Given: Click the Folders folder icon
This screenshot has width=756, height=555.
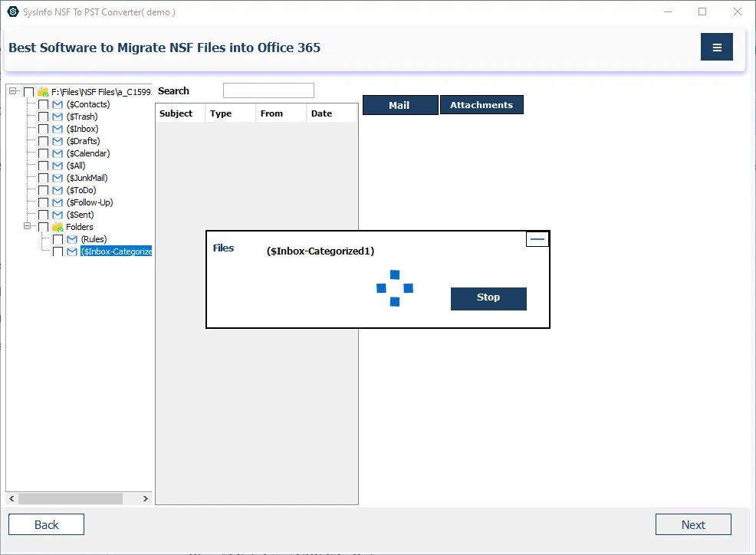Looking at the screenshot, I should pyautogui.click(x=58, y=227).
